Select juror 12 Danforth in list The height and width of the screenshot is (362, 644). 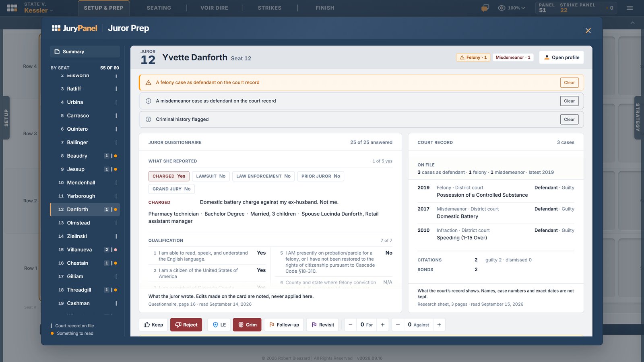coord(85,209)
